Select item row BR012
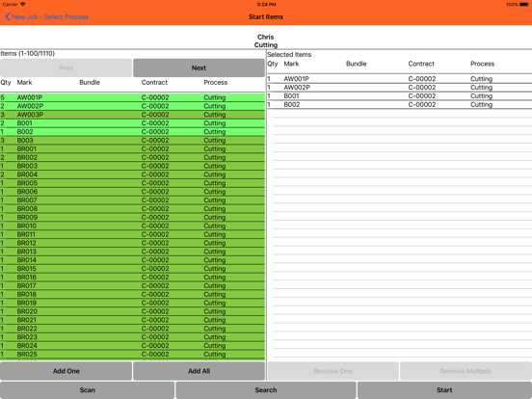Viewport: 532px width, 399px height. [x=132, y=243]
